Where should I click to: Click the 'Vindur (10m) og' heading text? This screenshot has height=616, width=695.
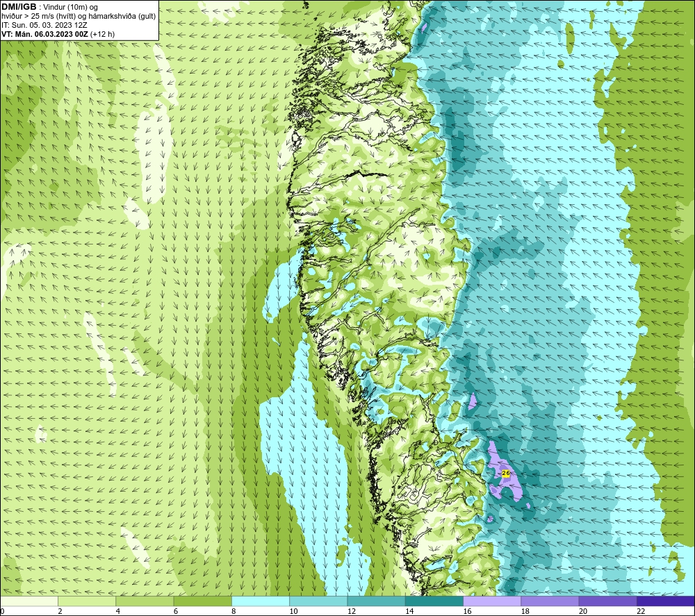pos(70,8)
